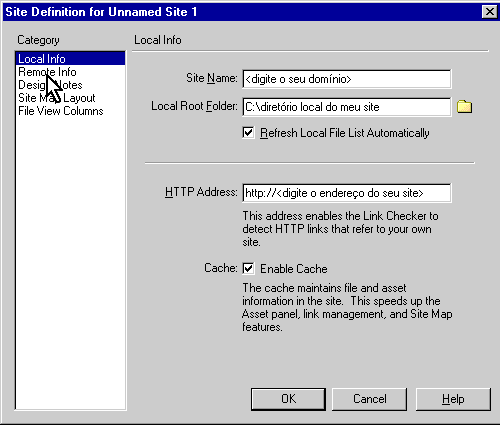Switch to the Site Map Layout category
Viewport: 500px width, 425px height.
[x=57, y=98]
